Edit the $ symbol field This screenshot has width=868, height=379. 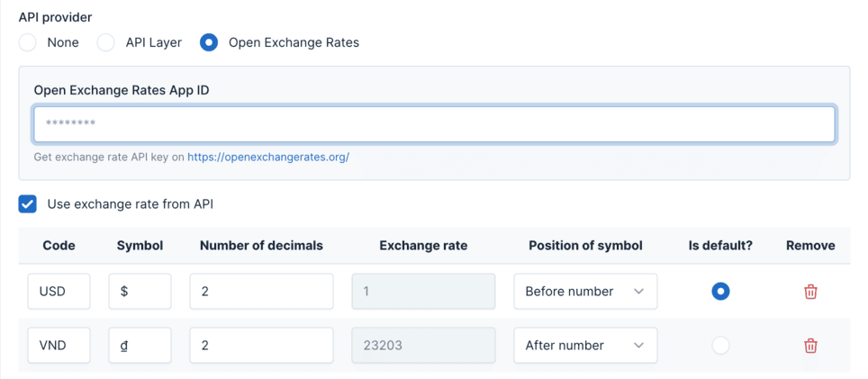[x=140, y=291]
